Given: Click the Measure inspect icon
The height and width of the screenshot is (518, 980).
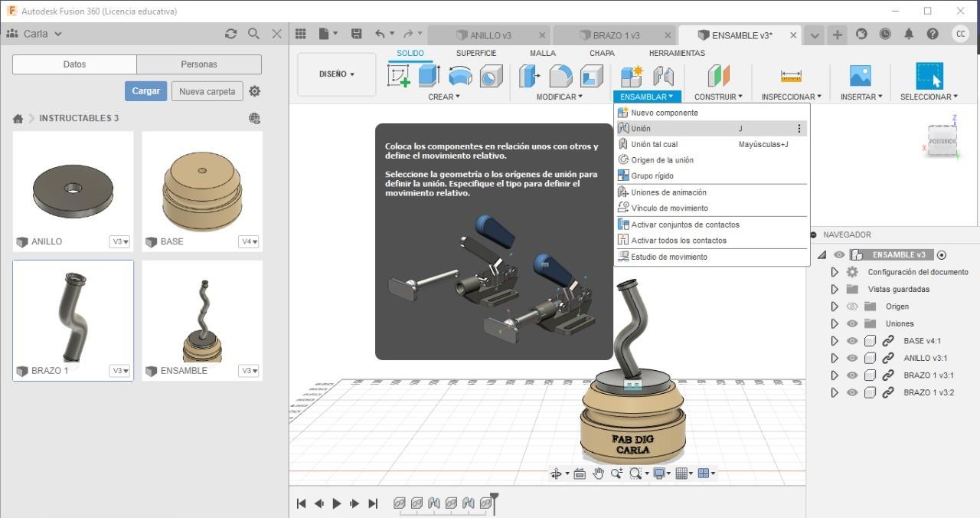Looking at the screenshot, I should (791, 76).
